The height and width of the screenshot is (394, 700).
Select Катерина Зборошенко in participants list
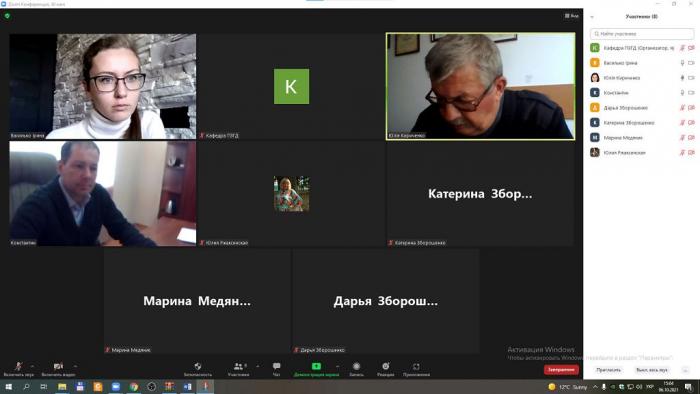(642, 123)
